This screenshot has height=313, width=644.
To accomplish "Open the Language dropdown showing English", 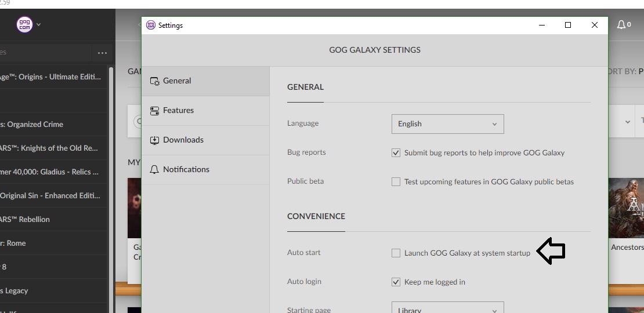I will [x=448, y=124].
